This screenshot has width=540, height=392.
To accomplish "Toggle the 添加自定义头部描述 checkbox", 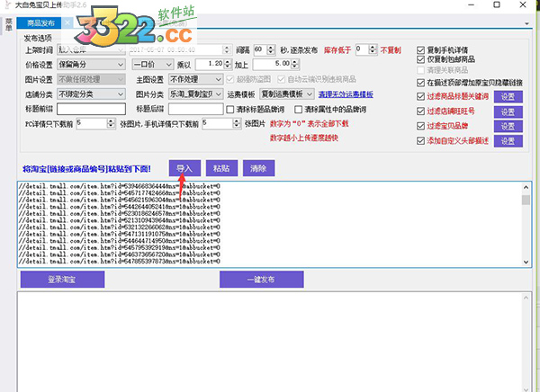I will (x=422, y=141).
